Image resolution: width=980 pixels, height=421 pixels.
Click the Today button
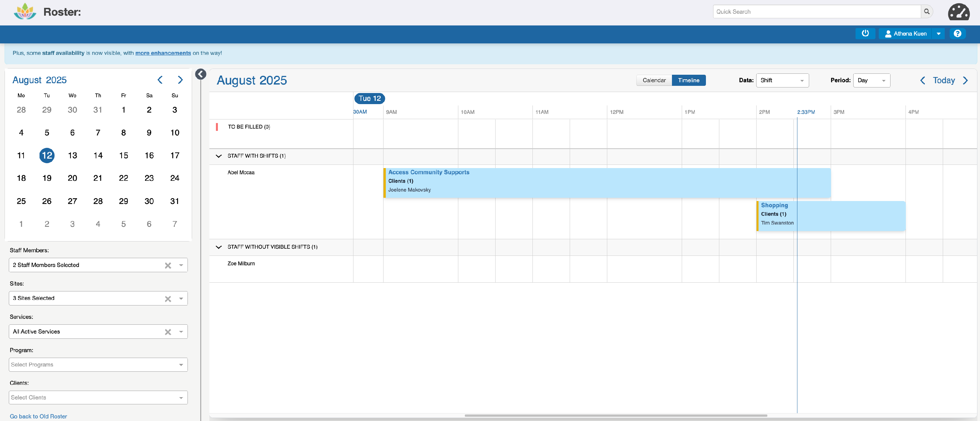[x=943, y=80]
